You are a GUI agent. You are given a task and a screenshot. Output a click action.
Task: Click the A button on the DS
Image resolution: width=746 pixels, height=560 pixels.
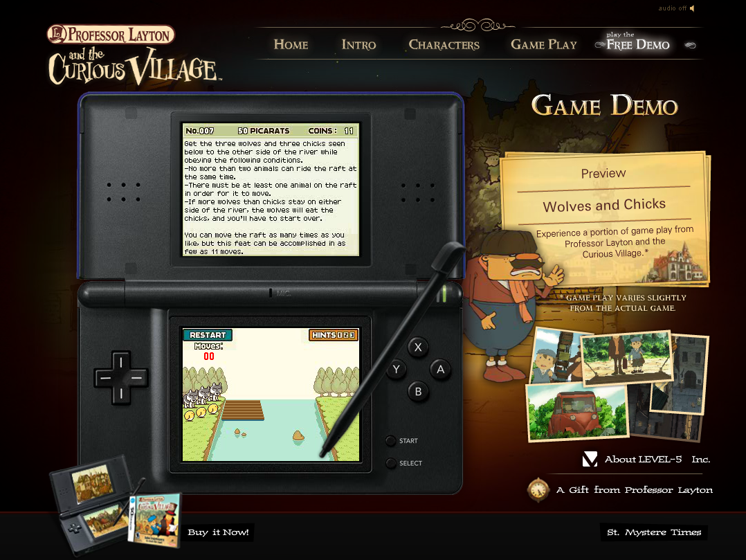click(441, 369)
